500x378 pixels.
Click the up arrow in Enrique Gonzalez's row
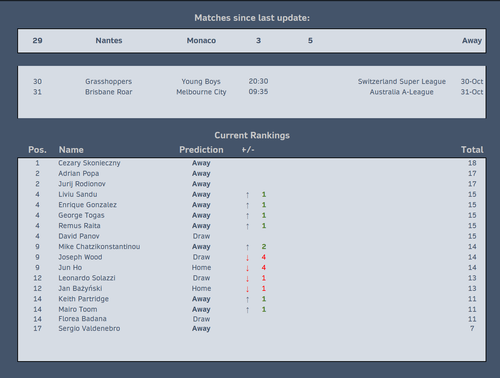[248, 205]
